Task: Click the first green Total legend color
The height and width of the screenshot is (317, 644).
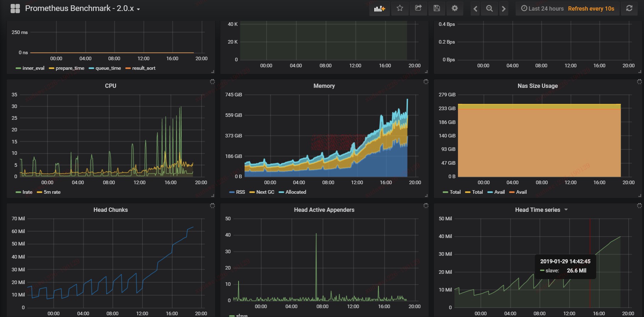Action: pyautogui.click(x=446, y=192)
